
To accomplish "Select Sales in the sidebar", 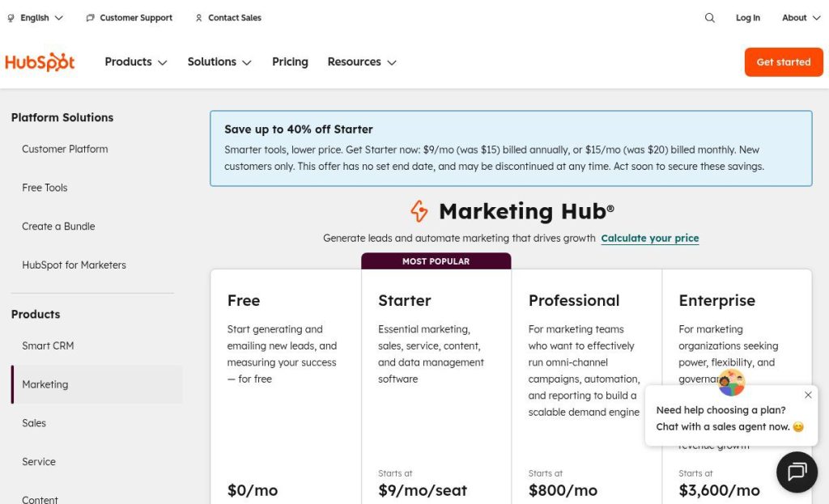I will [x=34, y=423].
